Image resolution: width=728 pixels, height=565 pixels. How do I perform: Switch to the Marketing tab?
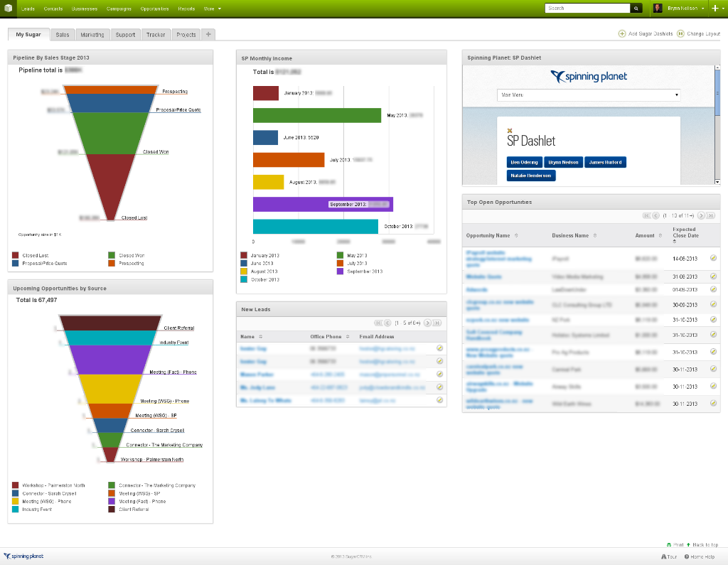[92, 34]
